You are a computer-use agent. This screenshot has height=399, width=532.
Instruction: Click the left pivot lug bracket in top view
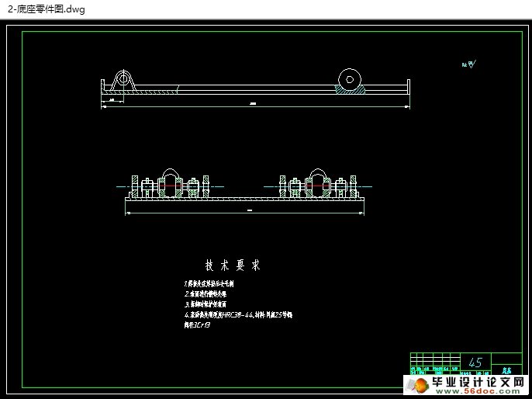[123, 80]
